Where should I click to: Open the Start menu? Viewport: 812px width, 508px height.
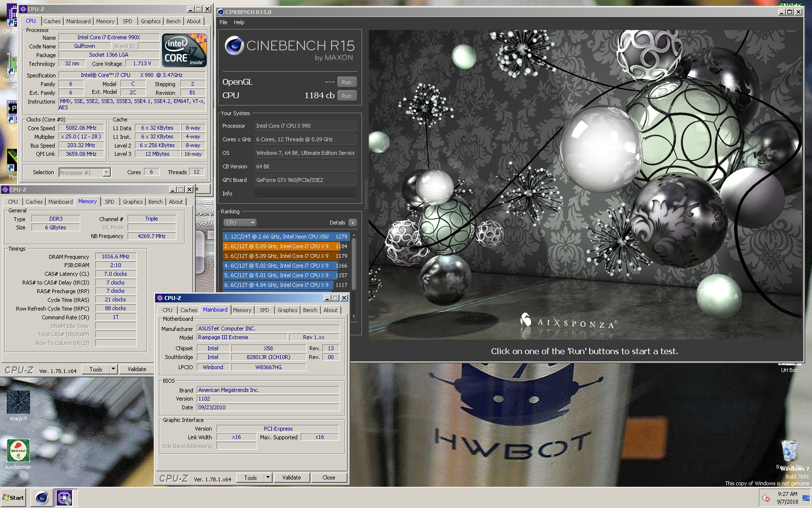[14, 497]
